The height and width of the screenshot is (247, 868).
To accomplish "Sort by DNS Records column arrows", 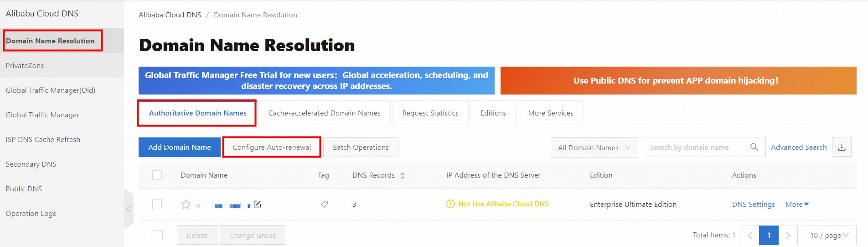I will (403, 175).
